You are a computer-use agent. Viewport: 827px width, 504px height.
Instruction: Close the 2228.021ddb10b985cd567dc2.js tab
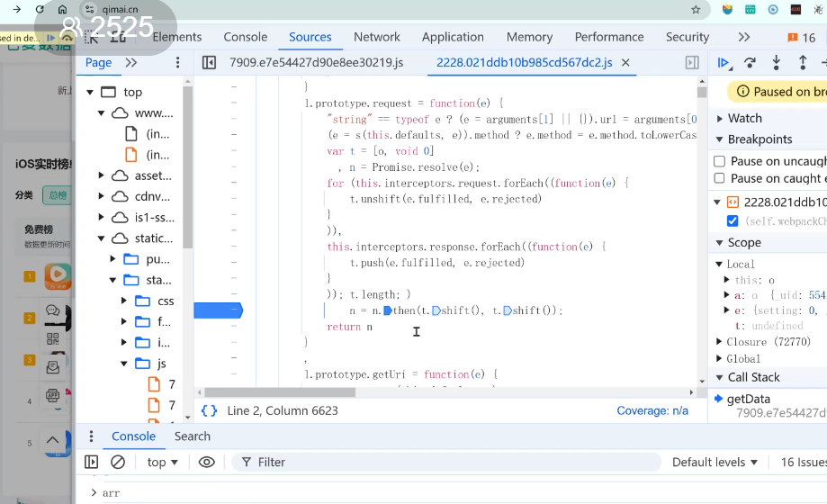[625, 63]
